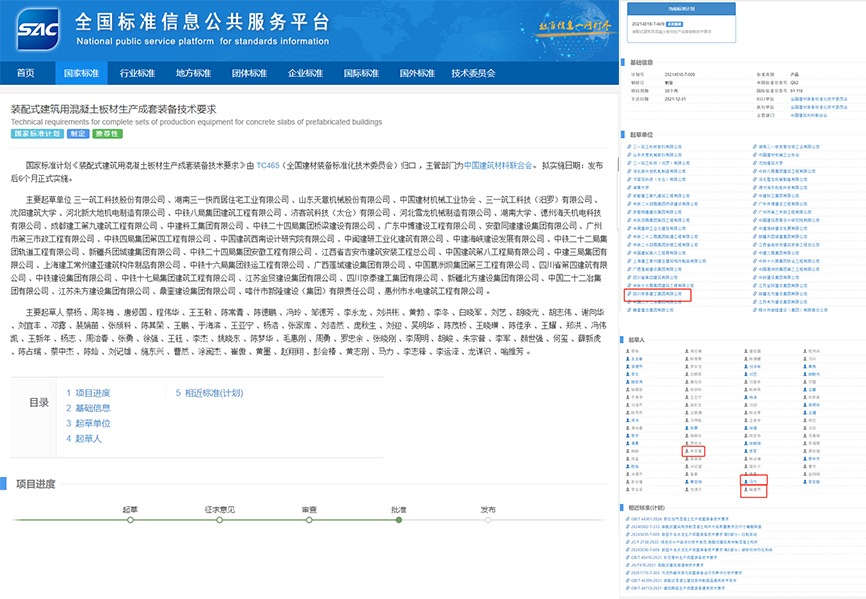
Task: Click the SAC logo icon
Action: point(37,32)
